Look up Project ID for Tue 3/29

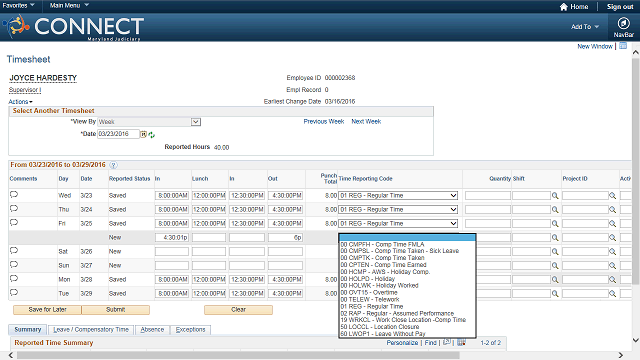pyautogui.click(x=612, y=293)
